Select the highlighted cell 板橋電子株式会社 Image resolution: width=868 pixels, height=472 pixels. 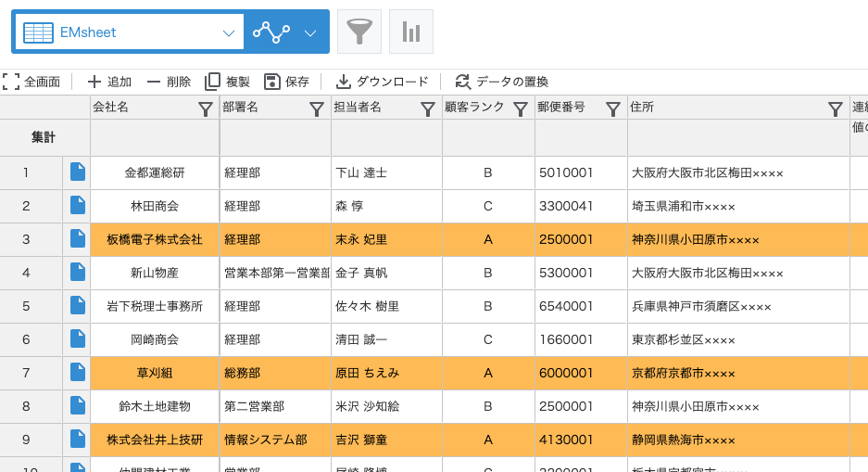tap(155, 239)
